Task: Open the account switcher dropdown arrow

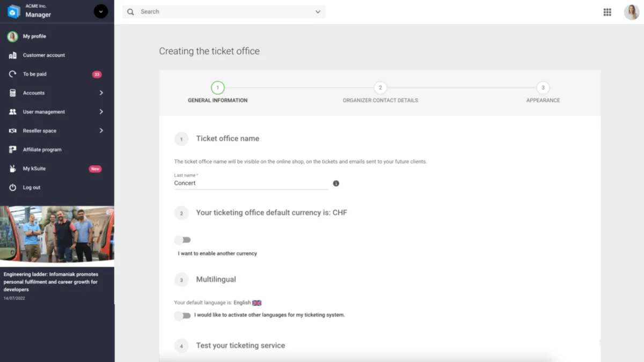Action: [x=101, y=11]
